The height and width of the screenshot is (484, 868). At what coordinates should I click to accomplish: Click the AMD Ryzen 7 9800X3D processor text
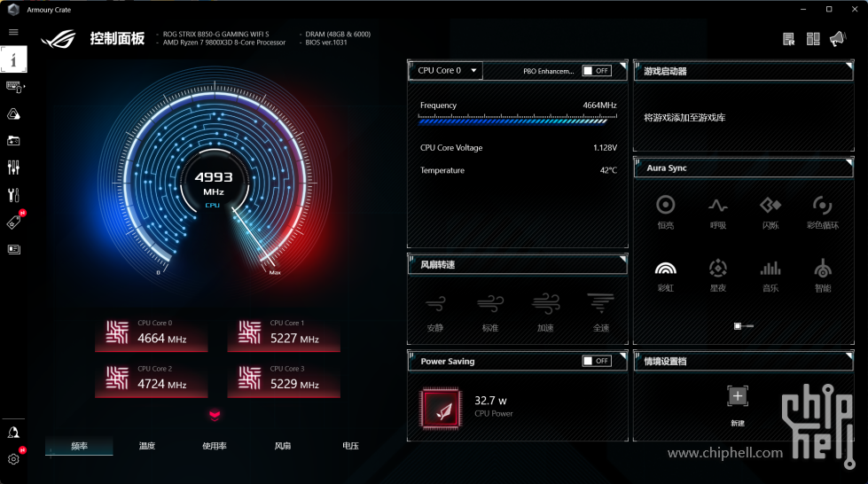[x=224, y=43]
